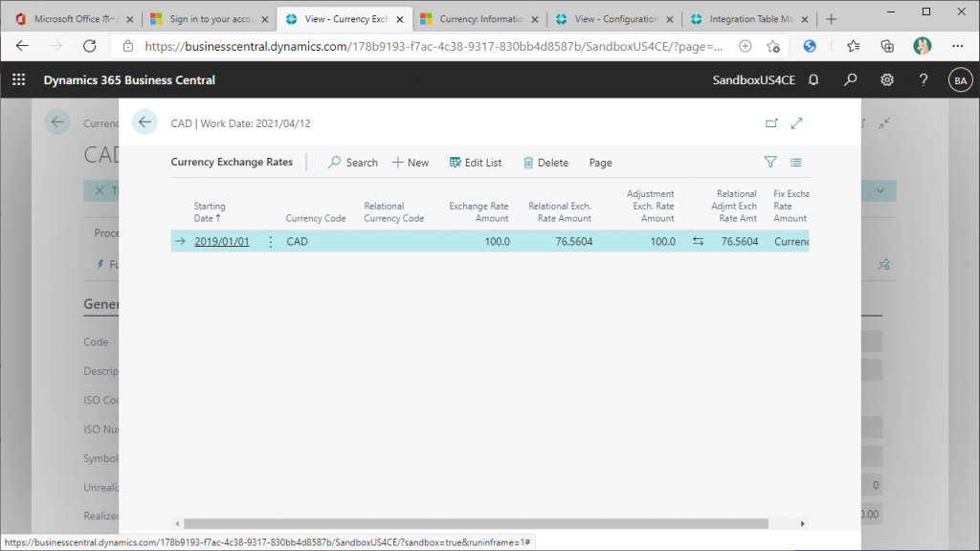This screenshot has height=551, width=980.
Task: Create a New exchange rate line
Action: pyautogui.click(x=411, y=163)
